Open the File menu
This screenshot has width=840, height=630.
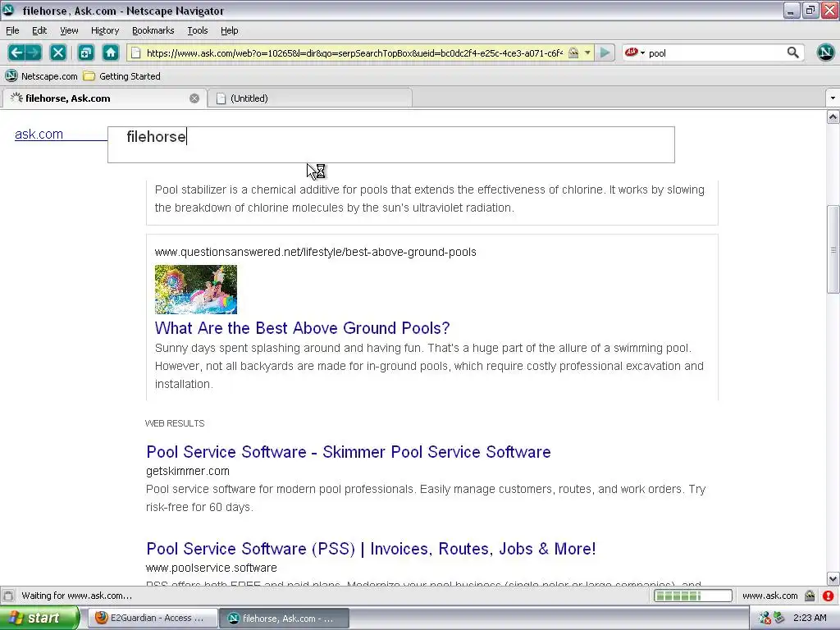click(x=12, y=30)
